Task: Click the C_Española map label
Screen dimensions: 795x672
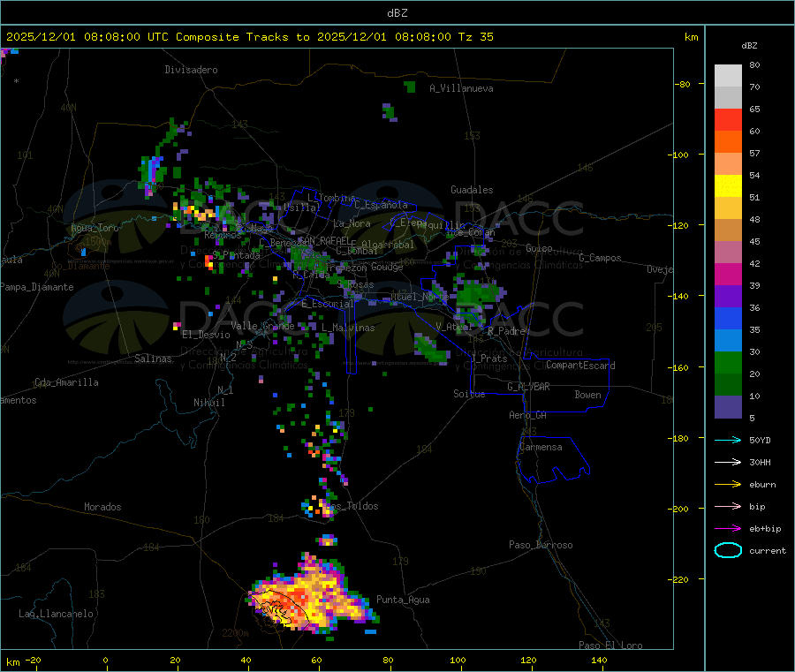Action: click(381, 205)
